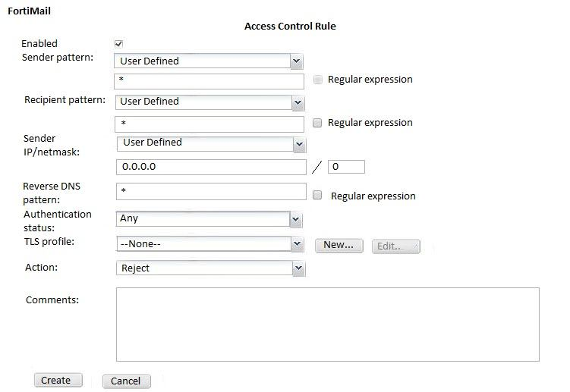Uncheck the Enabled checkbox
This screenshot has width=570, height=392.
118,44
